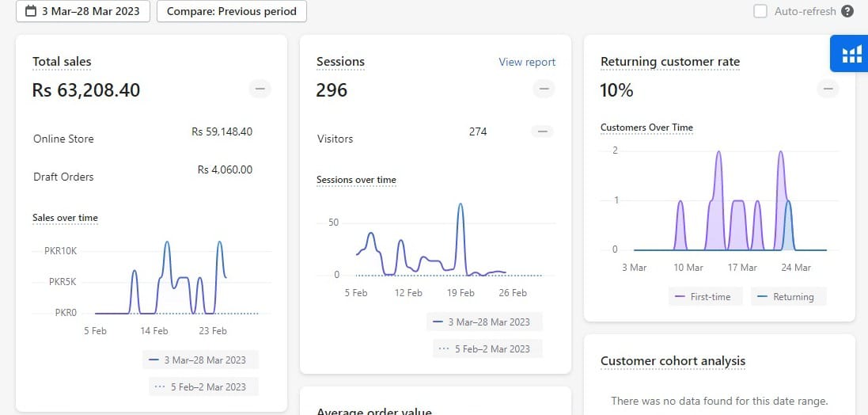Open the Compare: Previous period dropdown
Image resolution: width=868 pixels, height=415 pixels.
[x=231, y=11]
